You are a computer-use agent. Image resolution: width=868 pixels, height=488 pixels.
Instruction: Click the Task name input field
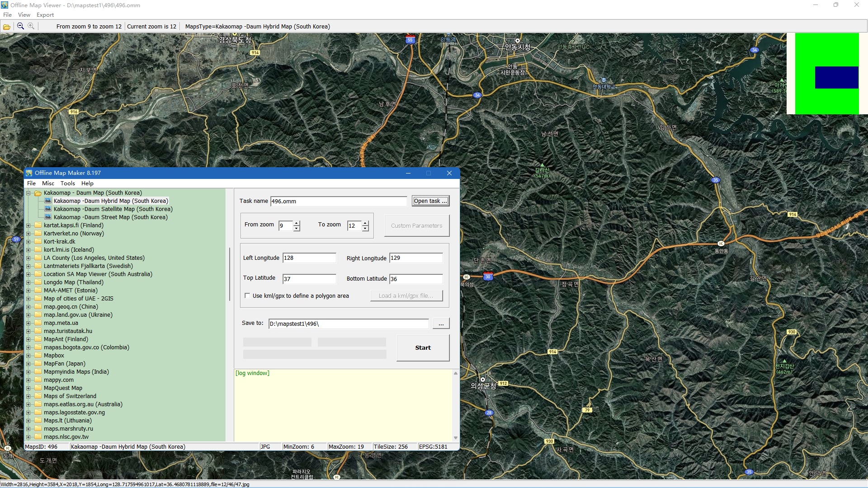click(x=339, y=202)
